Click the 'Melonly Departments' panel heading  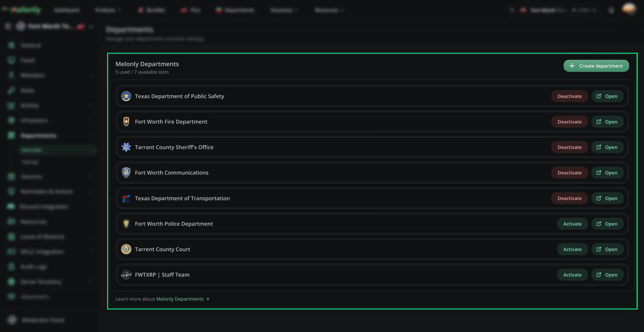click(147, 64)
